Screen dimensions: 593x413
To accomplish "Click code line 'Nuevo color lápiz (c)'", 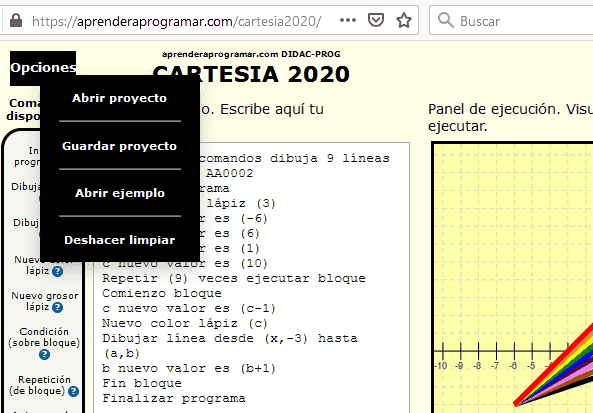I will [x=185, y=324].
